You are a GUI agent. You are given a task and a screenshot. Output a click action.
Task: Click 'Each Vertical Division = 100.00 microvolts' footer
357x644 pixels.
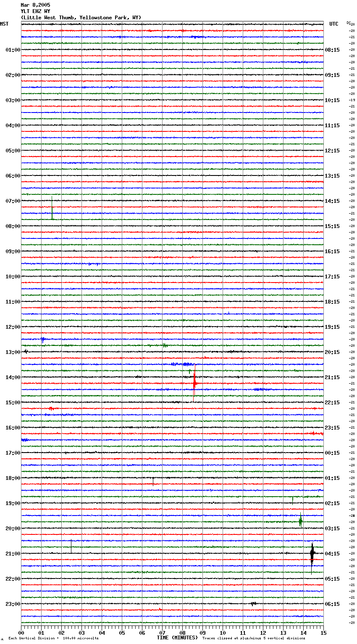click(x=53, y=639)
